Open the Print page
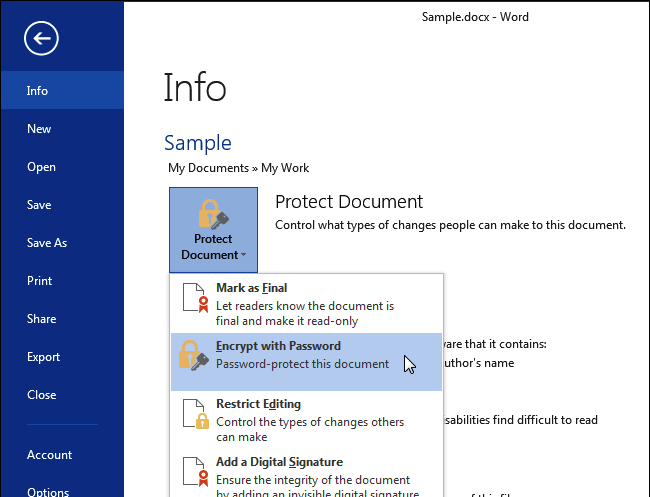650x497 pixels. pyautogui.click(x=62, y=281)
